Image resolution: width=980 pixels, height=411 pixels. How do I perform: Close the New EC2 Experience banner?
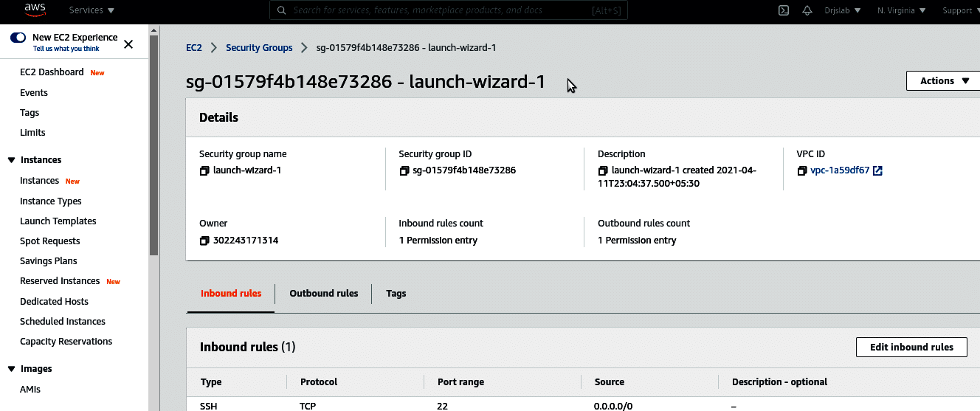(x=128, y=44)
